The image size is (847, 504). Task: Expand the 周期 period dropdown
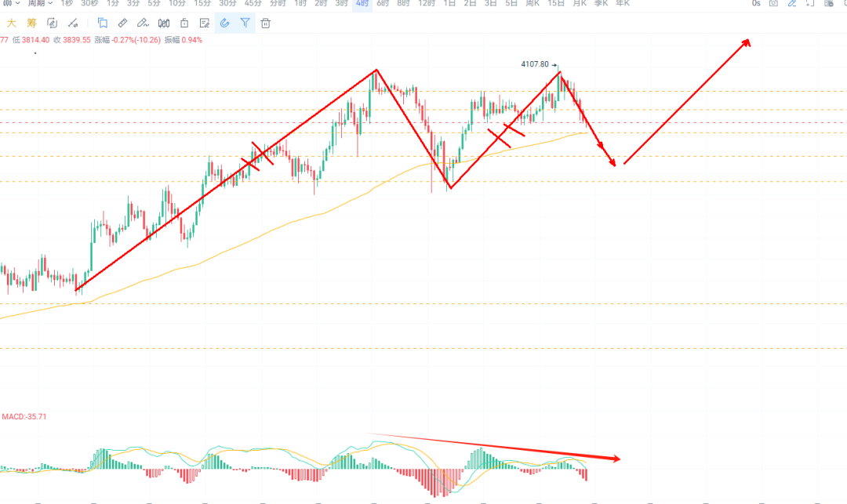pyautogui.click(x=39, y=4)
